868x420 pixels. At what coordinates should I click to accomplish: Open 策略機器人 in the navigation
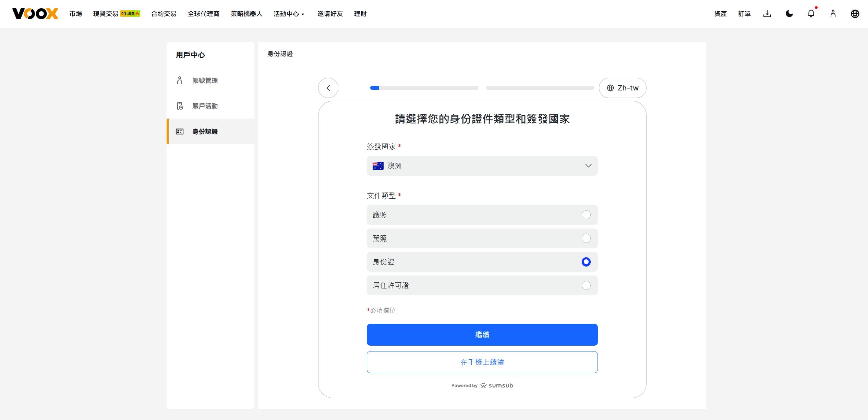pos(246,14)
